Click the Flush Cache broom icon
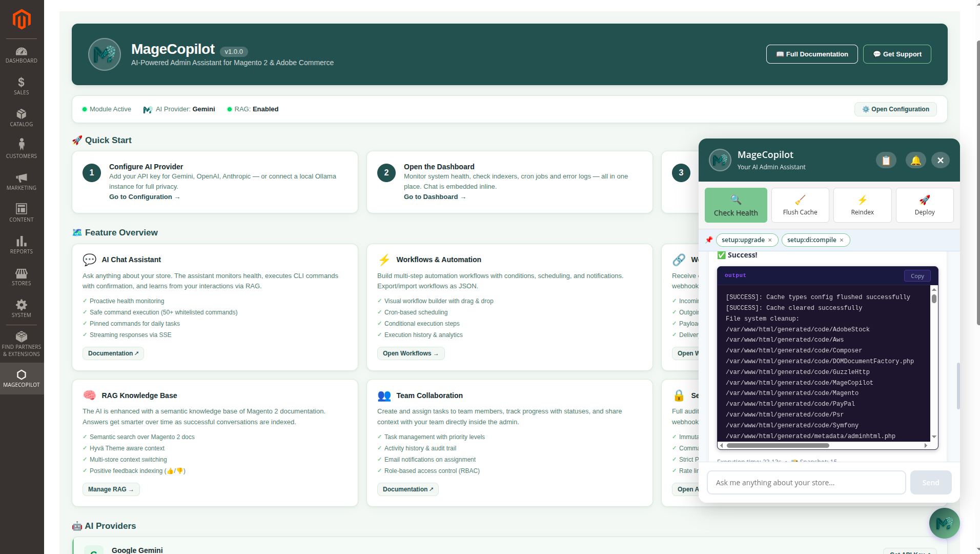Viewport: 980px width, 554px height. [800, 200]
